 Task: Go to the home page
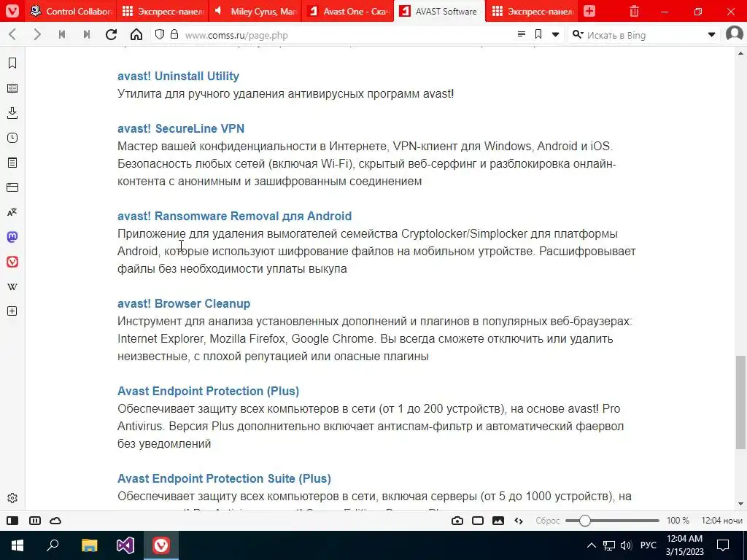click(136, 35)
